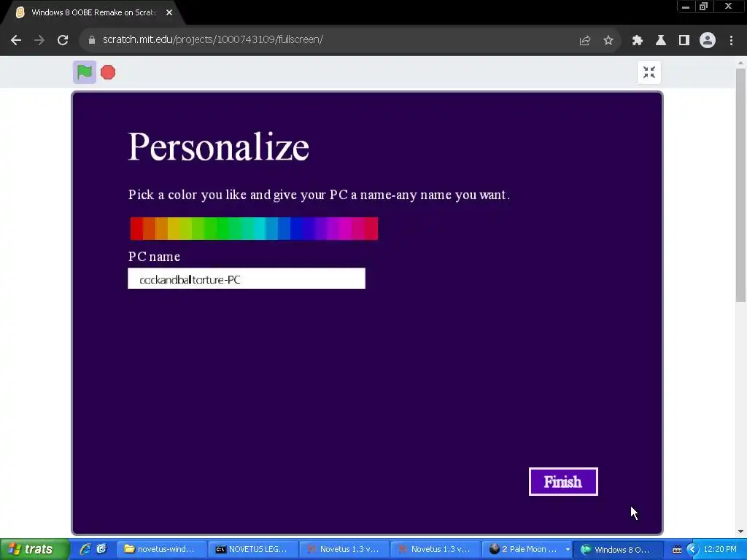Click the scrollbar up arrow
747x560 pixels.
(x=740, y=63)
